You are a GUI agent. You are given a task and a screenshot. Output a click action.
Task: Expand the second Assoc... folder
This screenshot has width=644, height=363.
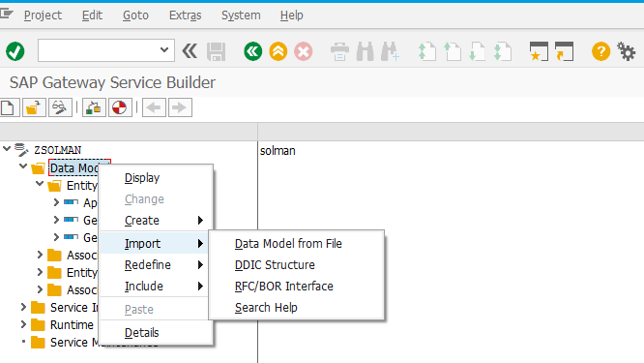tap(40, 289)
